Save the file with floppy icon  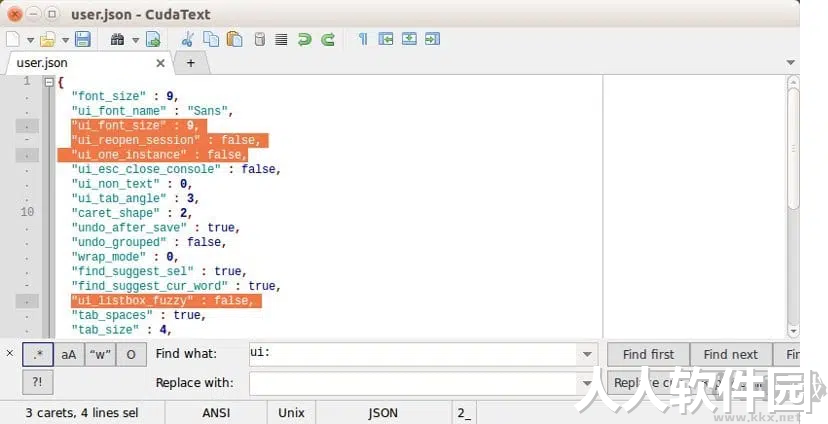pos(82,39)
